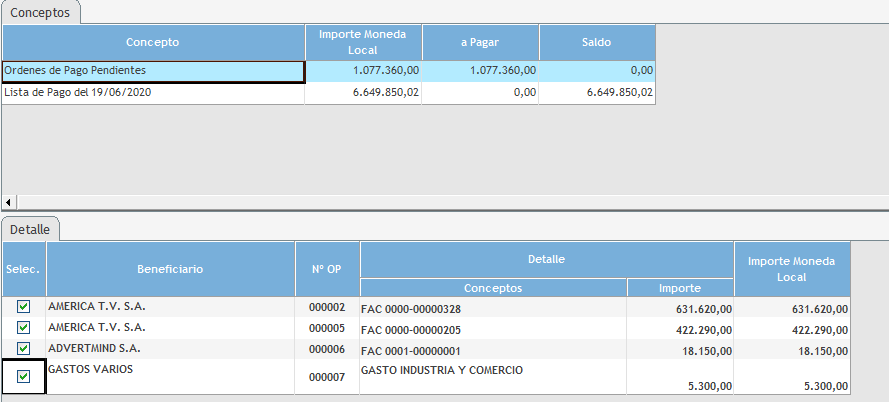Screen dimensions: 889x402
Task: Click the Nº OP column header
Action: point(327,269)
